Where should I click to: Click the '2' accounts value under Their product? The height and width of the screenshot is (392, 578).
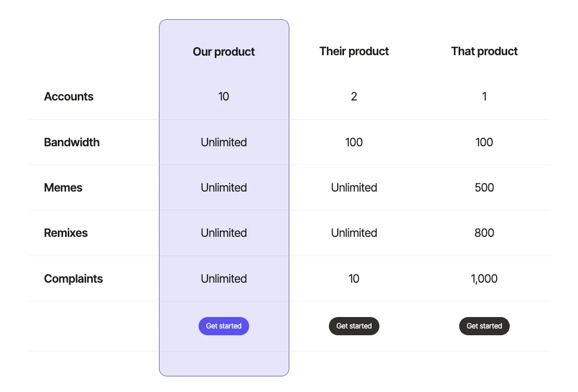(354, 96)
